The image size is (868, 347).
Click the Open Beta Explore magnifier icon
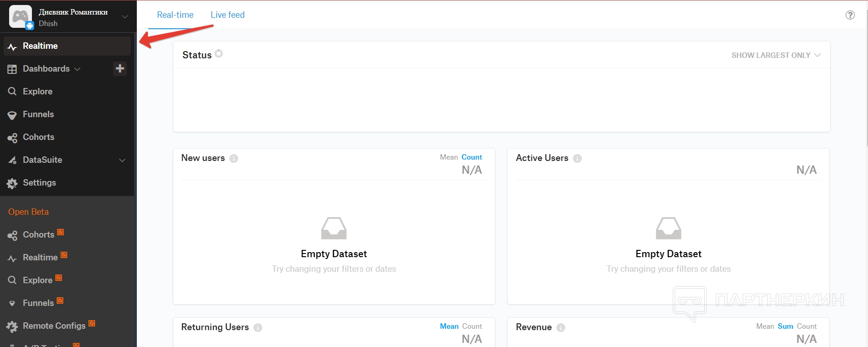click(12, 280)
